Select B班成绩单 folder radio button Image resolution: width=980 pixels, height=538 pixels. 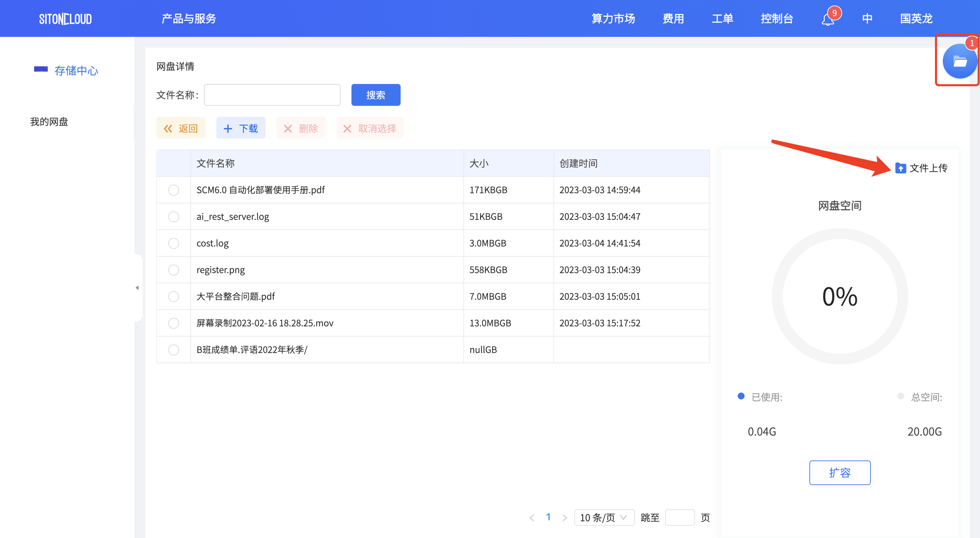tap(173, 350)
